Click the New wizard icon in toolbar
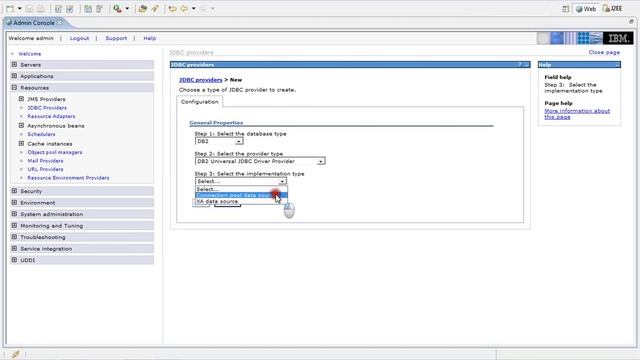The image size is (640, 360). 10,9
